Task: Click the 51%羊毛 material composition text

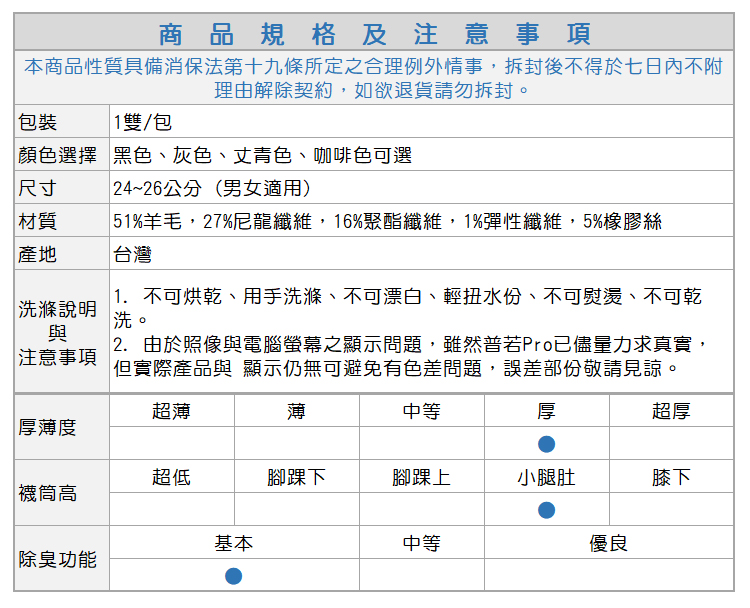Action: click(387, 222)
